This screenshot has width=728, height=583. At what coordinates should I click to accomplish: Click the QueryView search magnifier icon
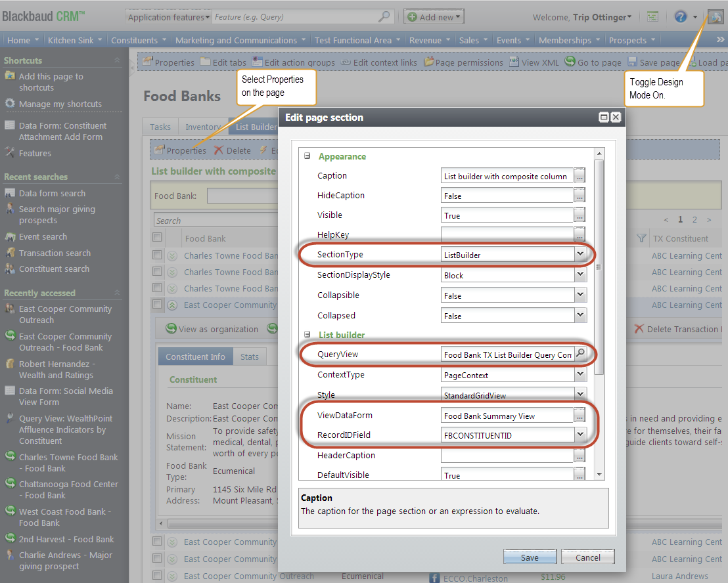pos(580,354)
